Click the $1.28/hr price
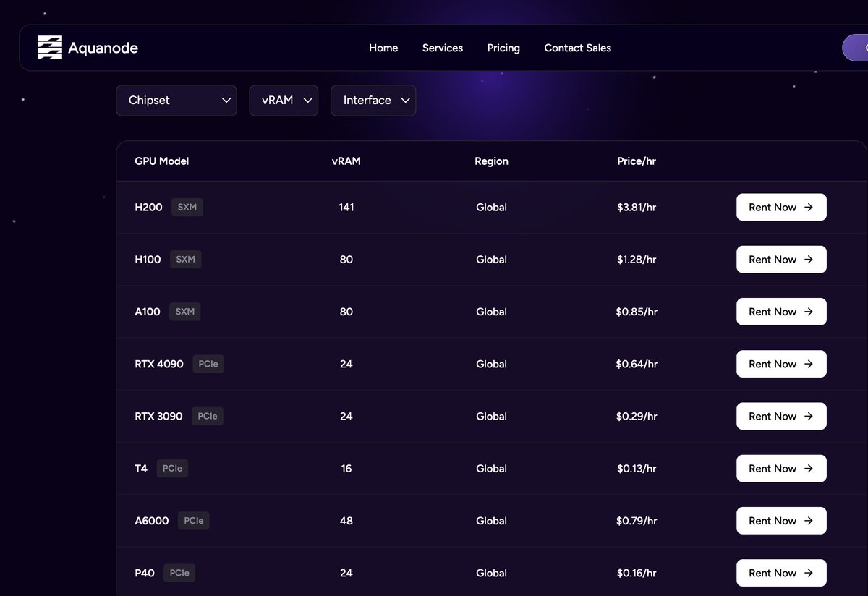This screenshot has width=868, height=596. (637, 260)
